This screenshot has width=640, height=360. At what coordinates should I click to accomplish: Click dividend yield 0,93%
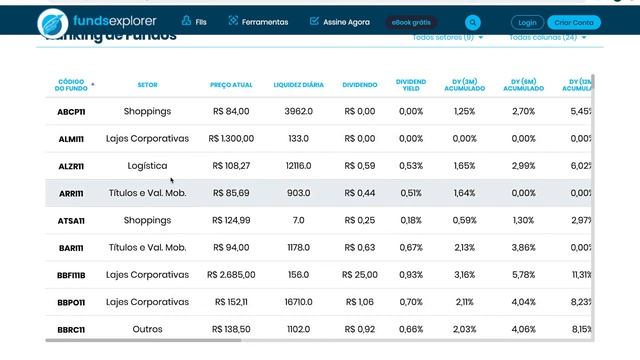(x=411, y=275)
